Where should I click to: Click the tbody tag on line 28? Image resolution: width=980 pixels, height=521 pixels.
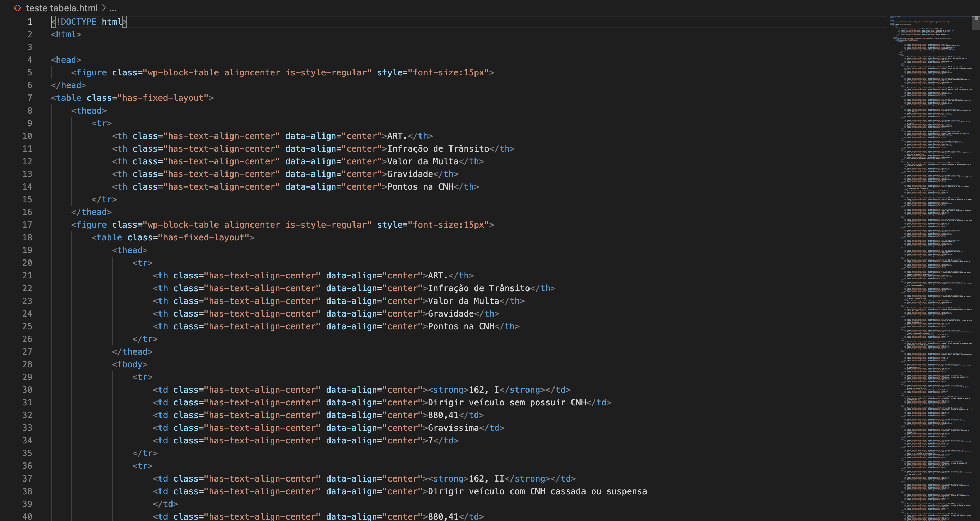(x=130, y=364)
